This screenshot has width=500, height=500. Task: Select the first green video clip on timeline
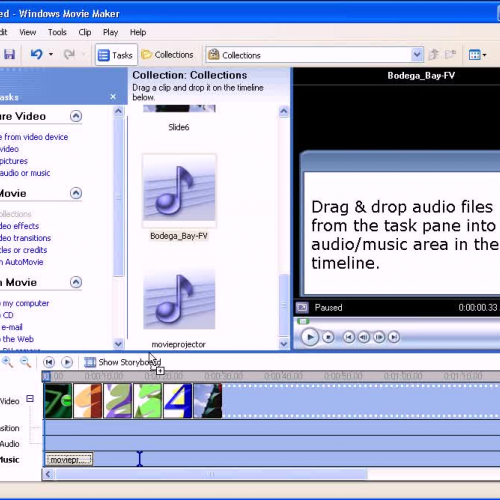click(58, 401)
